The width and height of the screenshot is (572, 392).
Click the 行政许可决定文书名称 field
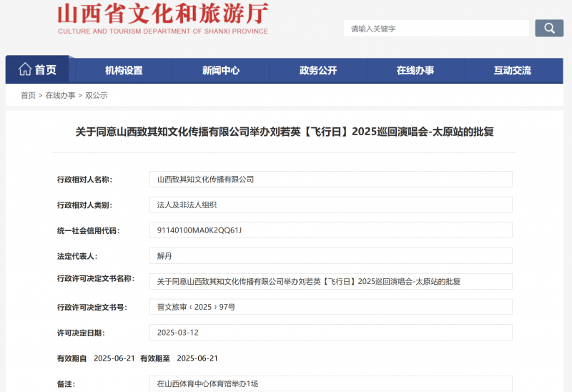330,282
